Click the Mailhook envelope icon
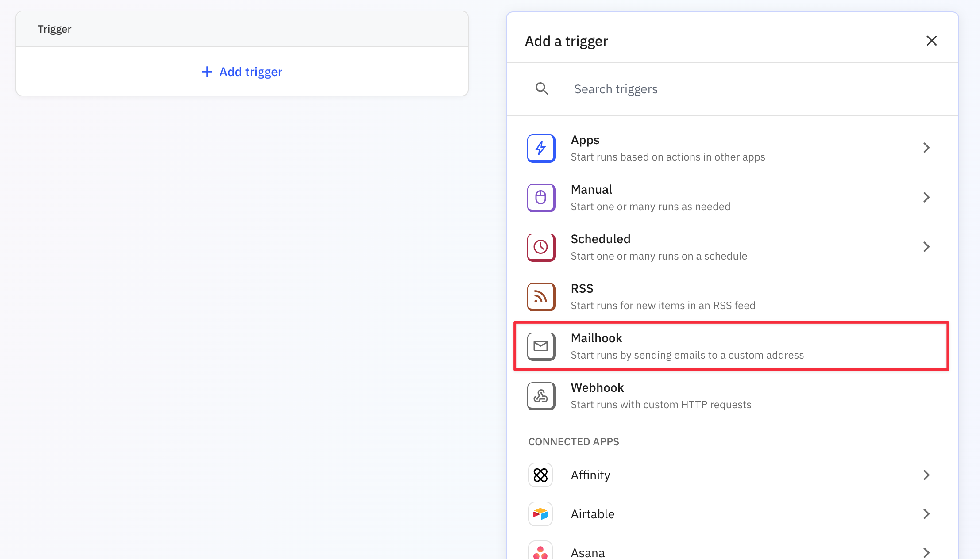Image resolution: width=980 pixels, height=559 pixels. coord(541,346)
